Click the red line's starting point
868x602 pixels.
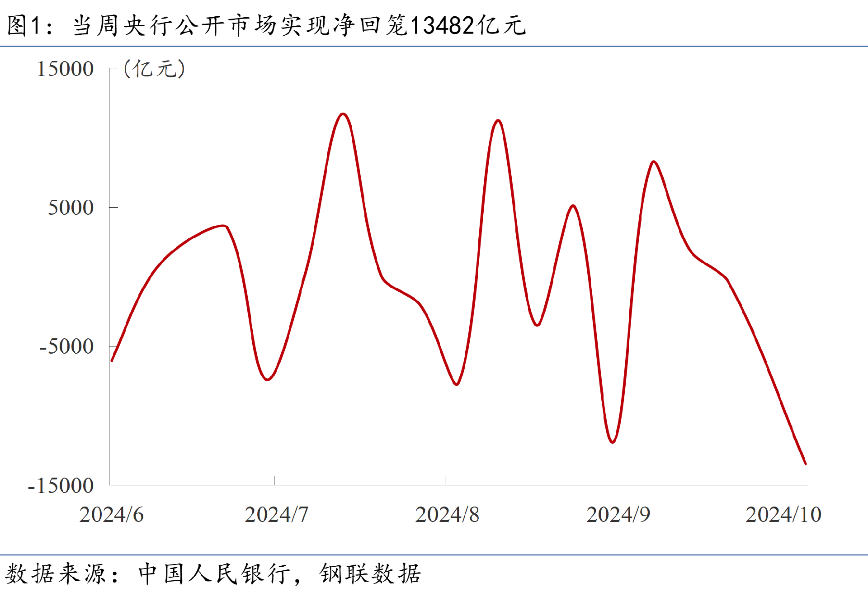[x=112, y=360]
